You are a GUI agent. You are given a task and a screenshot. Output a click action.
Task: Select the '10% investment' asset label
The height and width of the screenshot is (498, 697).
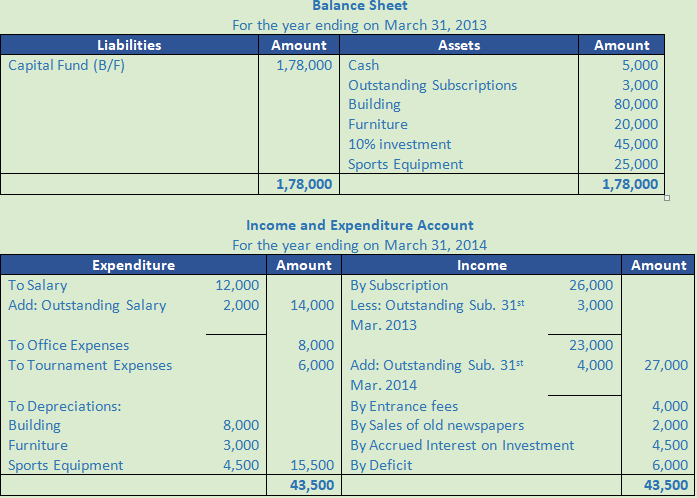pyautogui.click(x=400, y=144)
